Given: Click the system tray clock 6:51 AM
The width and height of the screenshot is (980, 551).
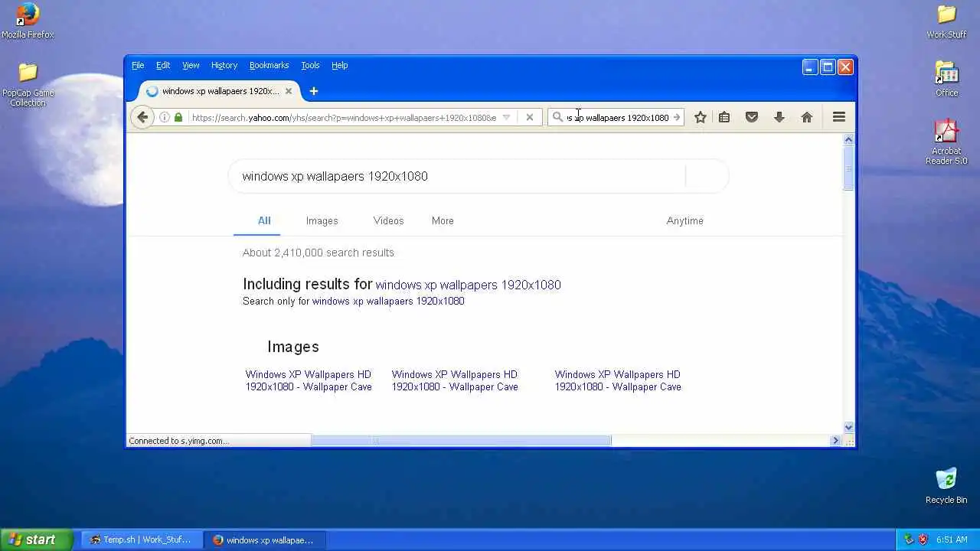Looking at the screenshot, I should [952, 540].
